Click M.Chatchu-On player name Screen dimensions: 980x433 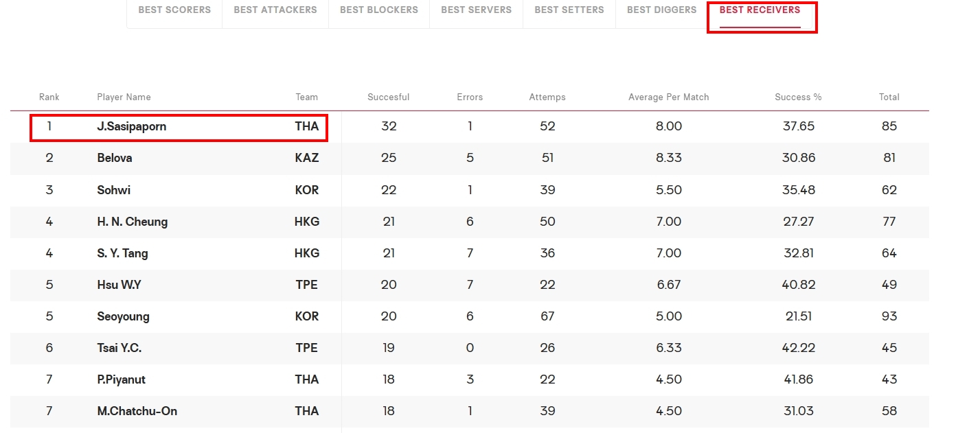[137, 411]
